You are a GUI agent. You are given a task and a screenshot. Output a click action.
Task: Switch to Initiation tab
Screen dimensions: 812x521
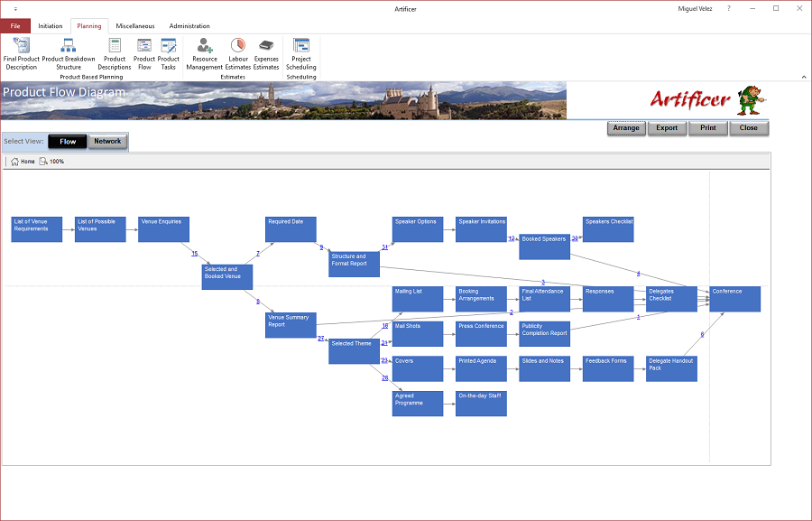coord(51,26)
